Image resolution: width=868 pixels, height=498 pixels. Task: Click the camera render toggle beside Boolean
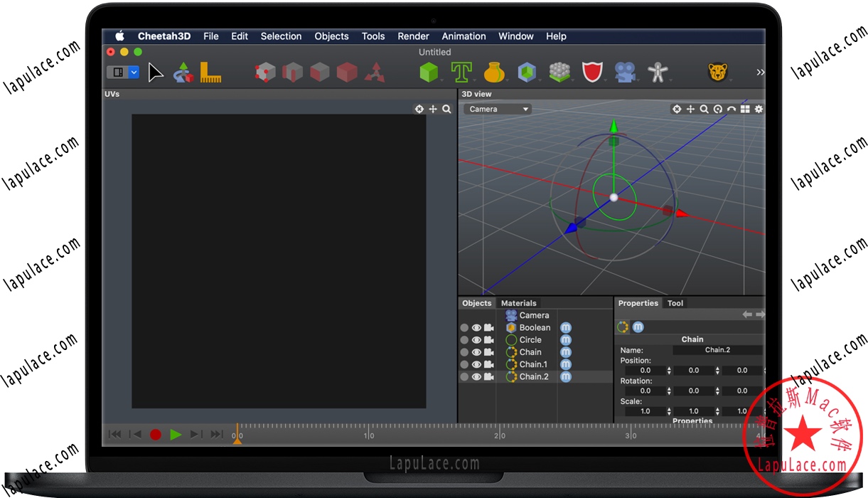point(488,327)
